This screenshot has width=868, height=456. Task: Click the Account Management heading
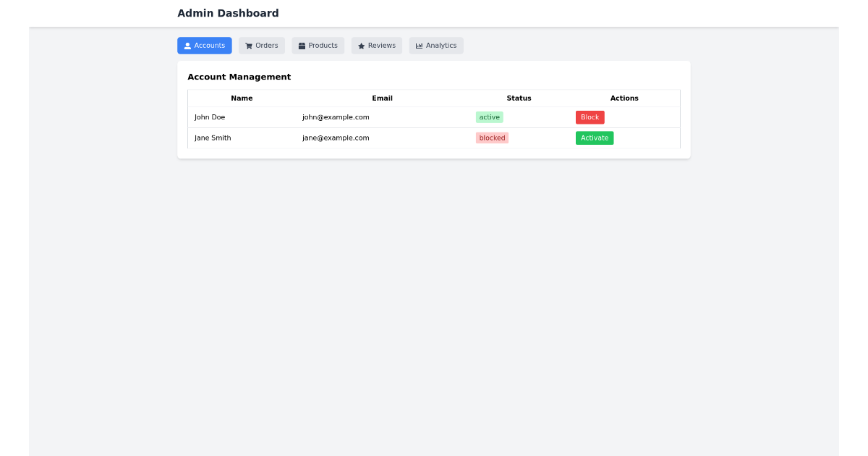(239, 77)
